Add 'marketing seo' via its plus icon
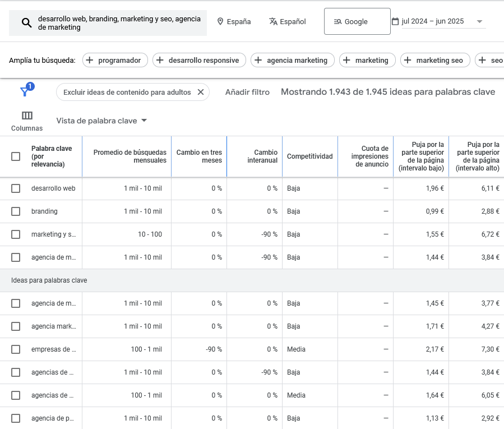 408,60
